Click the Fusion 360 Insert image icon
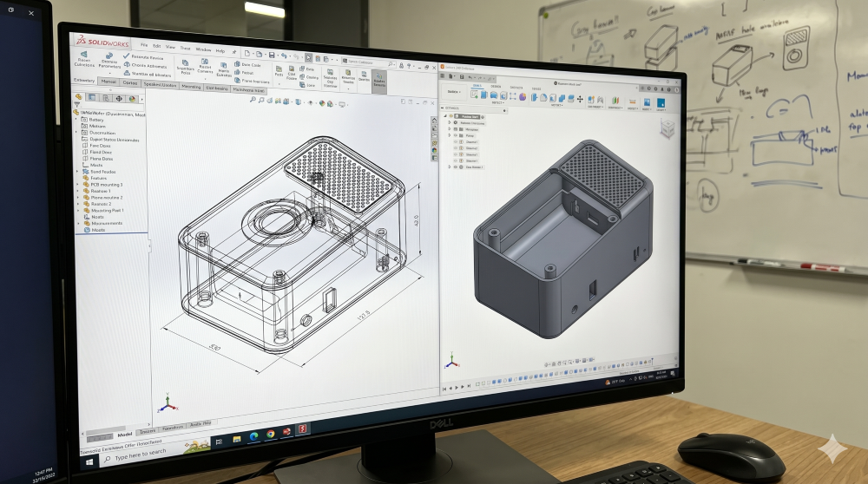 pyautogui.click(x=648, y=102)
